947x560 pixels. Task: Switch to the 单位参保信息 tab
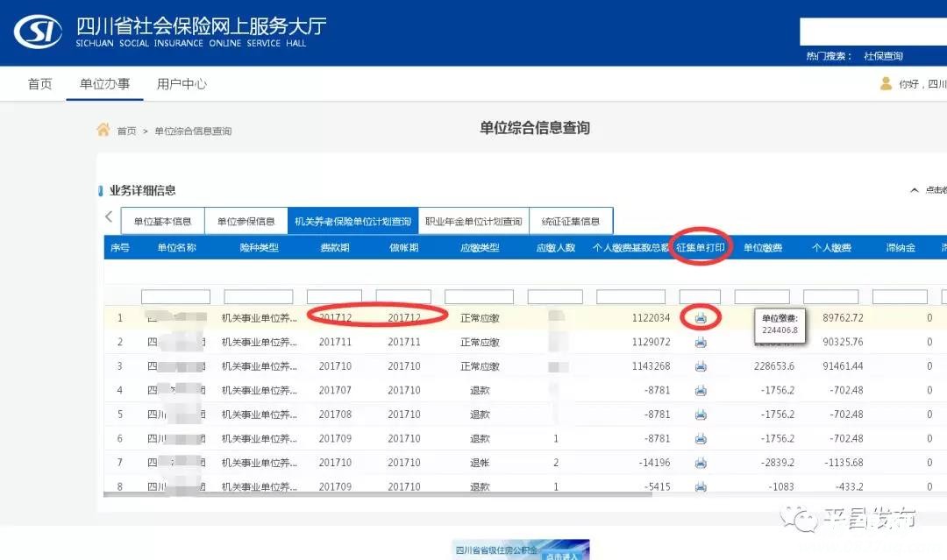pos(246,221)
